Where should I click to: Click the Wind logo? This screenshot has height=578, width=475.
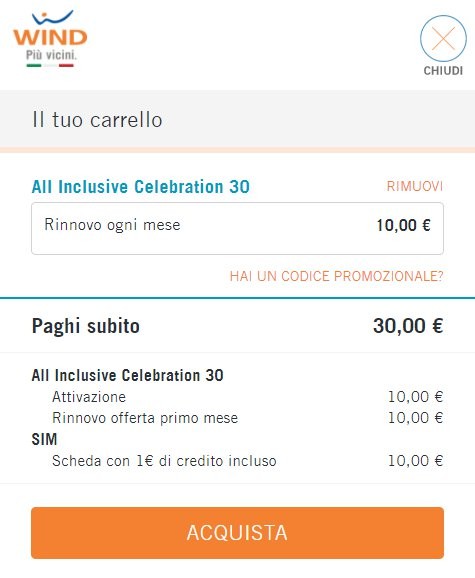click(x=50, y=39)
